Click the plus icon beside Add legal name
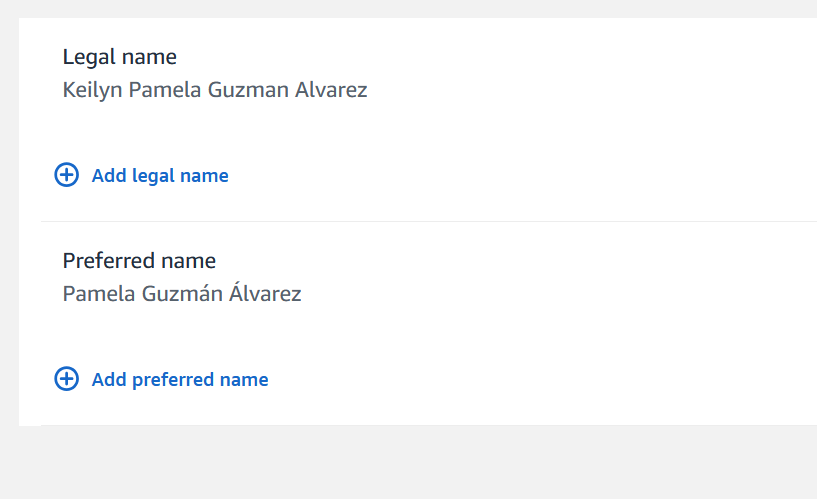Viewport: 817px width, 499px height. click(x=66, y=176)
